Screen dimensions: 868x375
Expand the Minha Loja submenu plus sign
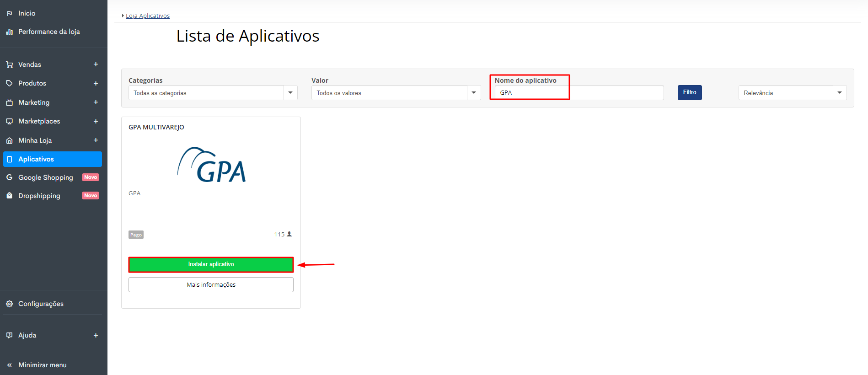coord(96,140)
